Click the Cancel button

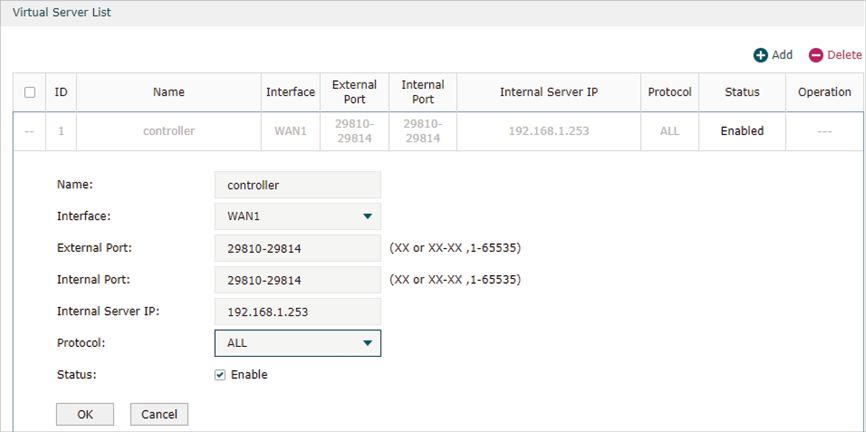coord(159,414)
